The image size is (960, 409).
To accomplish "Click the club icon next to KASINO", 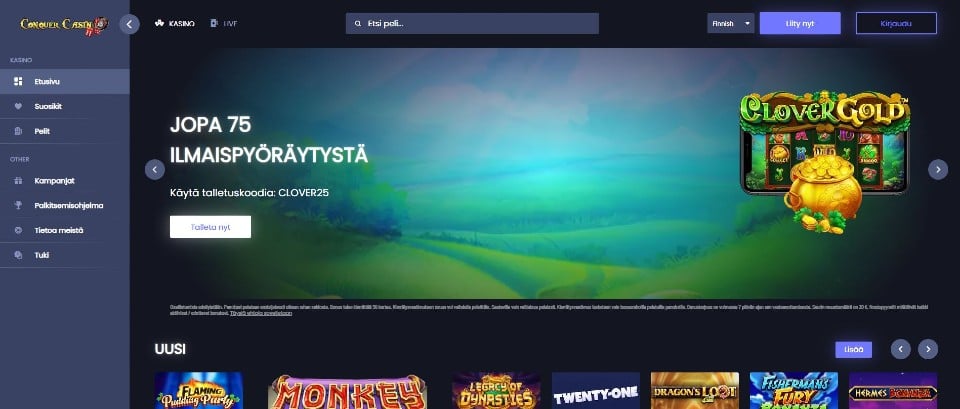I will [160, 24].
